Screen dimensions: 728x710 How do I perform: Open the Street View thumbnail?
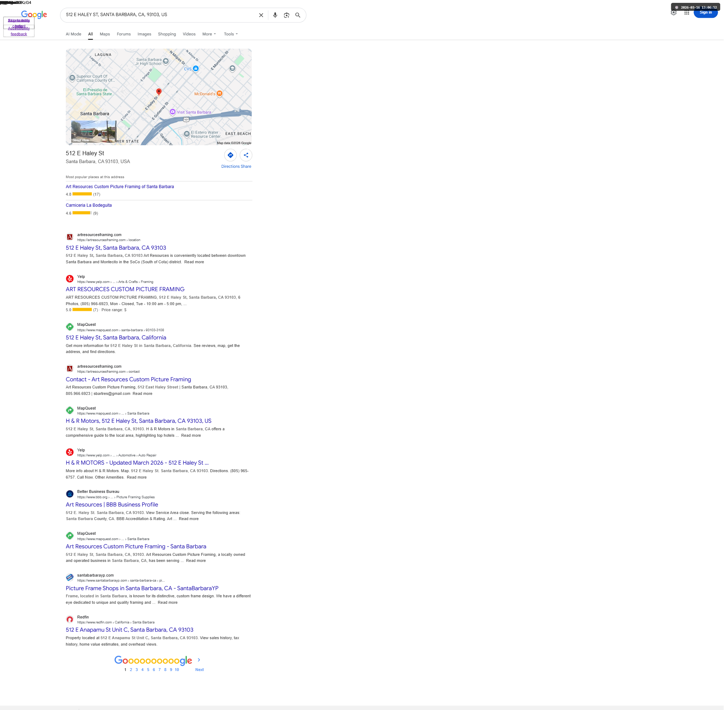coord(94,132)
